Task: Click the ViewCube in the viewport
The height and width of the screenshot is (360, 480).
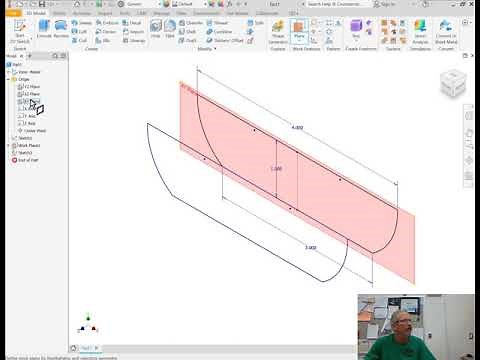Action: [453, 83]
